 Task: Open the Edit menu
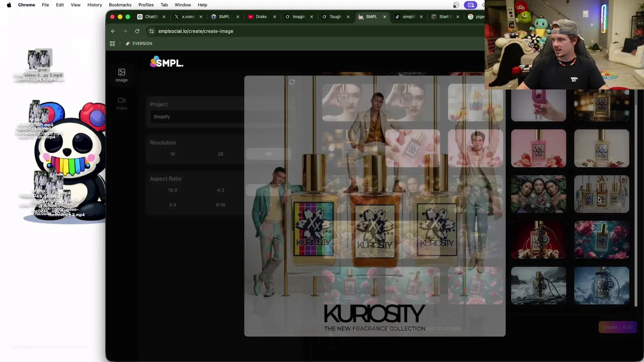60,5
